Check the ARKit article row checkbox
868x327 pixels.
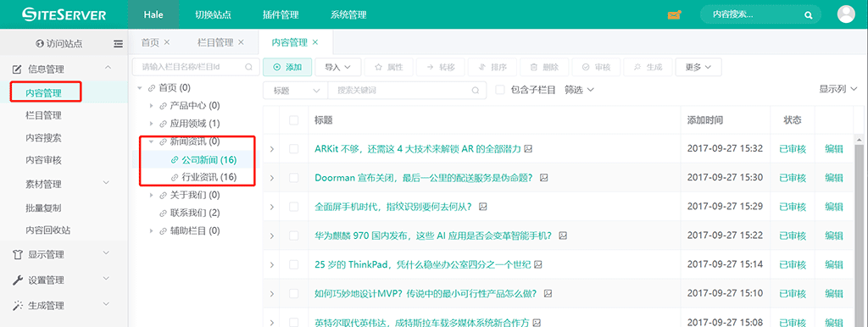(x=294, y=149)
